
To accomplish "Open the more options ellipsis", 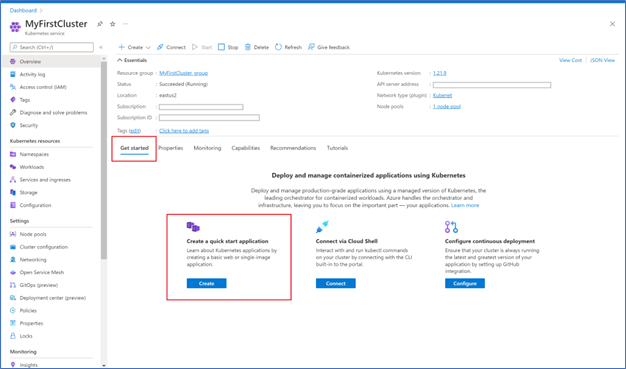I will coord(125,24).
